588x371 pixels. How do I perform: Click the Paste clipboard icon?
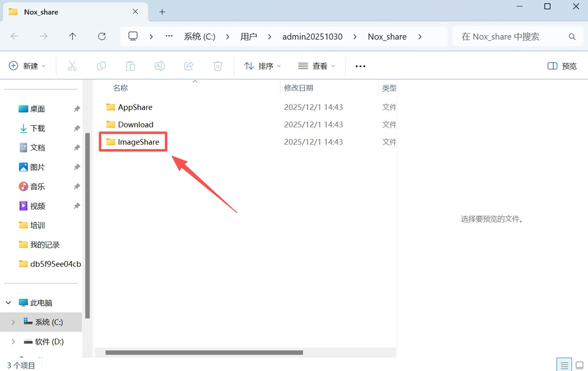point(130,66)
